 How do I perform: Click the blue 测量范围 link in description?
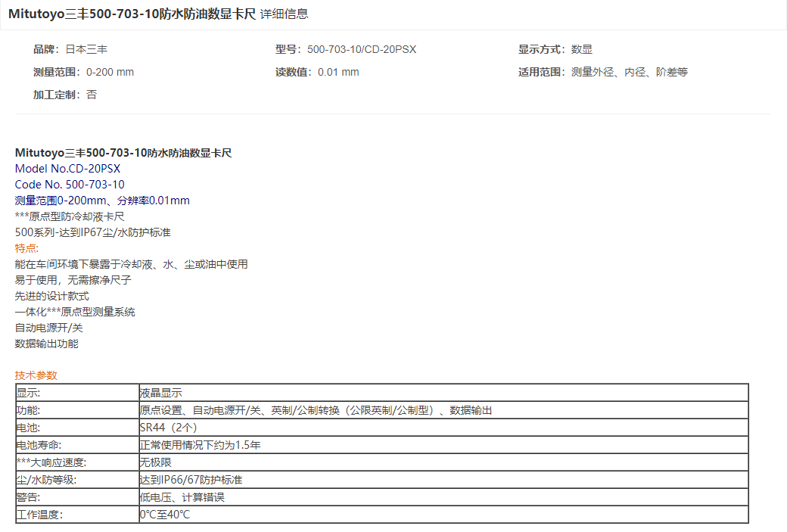(36, 201)
